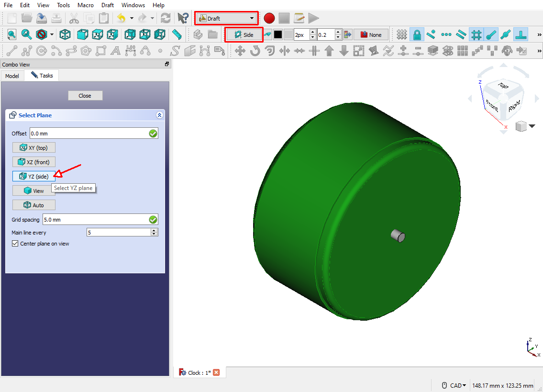Click the Fit selection zoom icon
The image size is (543, 392).
tap(26, 34)
